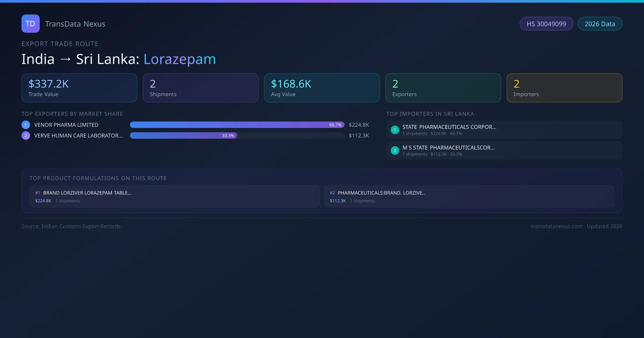This screenshot has height=338, width=644.
Task: Open the Lorazepam product link in heading
Action: pyautogui.click(x=180, y=59)
